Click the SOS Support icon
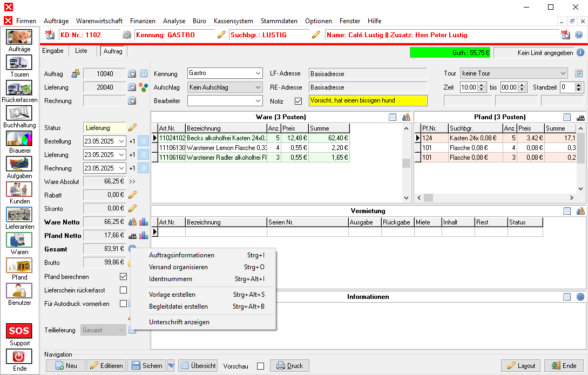Viewport: 588px width, 375px height. (19, 331)
